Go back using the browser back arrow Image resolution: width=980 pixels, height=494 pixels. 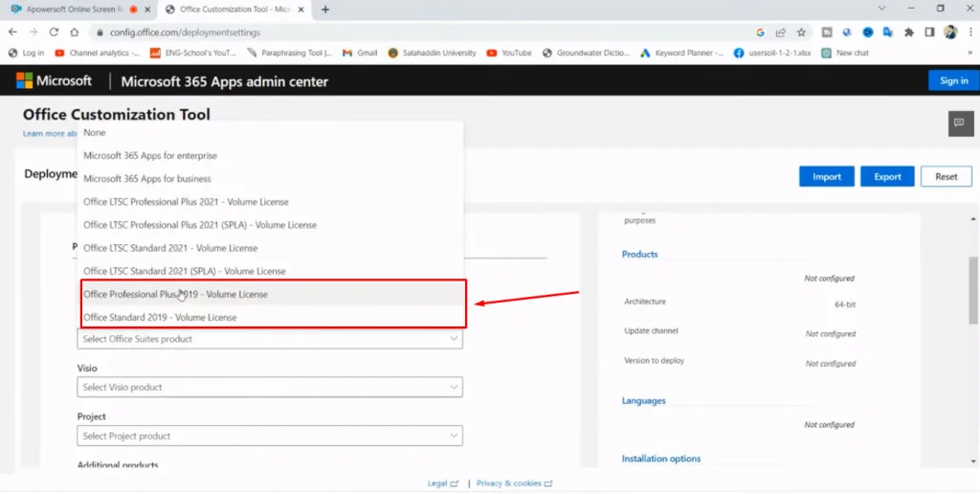(x=12, y=33)
